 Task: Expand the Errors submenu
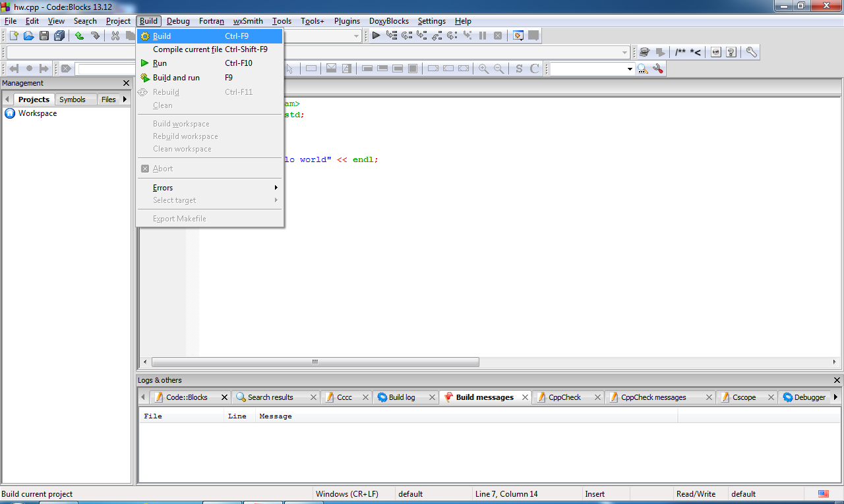pyautogui.click(x=210, y=188)
